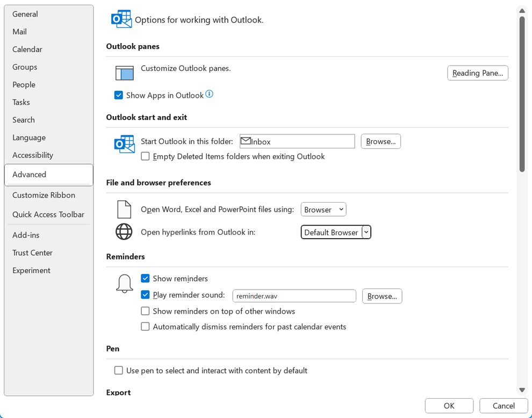532x418 pixels.
Task: Go to the Groups options category
Action: pyautogui.click(x=48, y=67)
